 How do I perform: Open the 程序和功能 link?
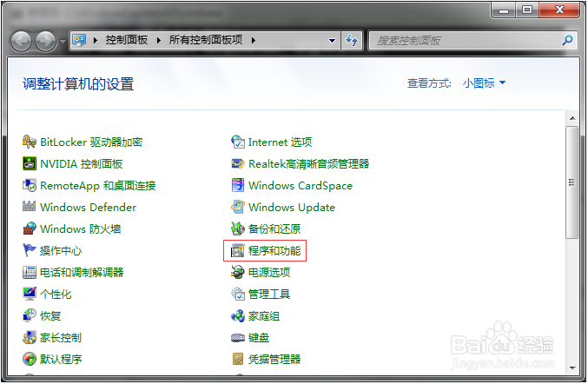274,250
